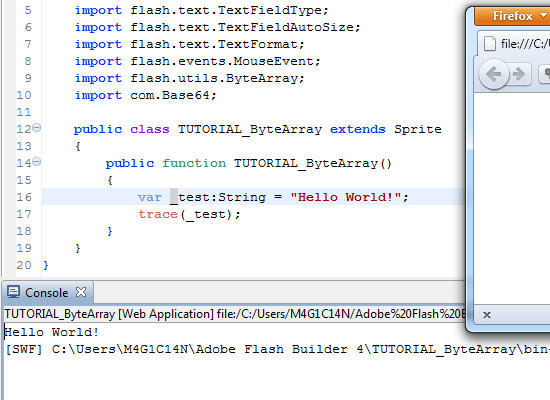Close the Firefox bottom bar with x

(x=487, y=315)
